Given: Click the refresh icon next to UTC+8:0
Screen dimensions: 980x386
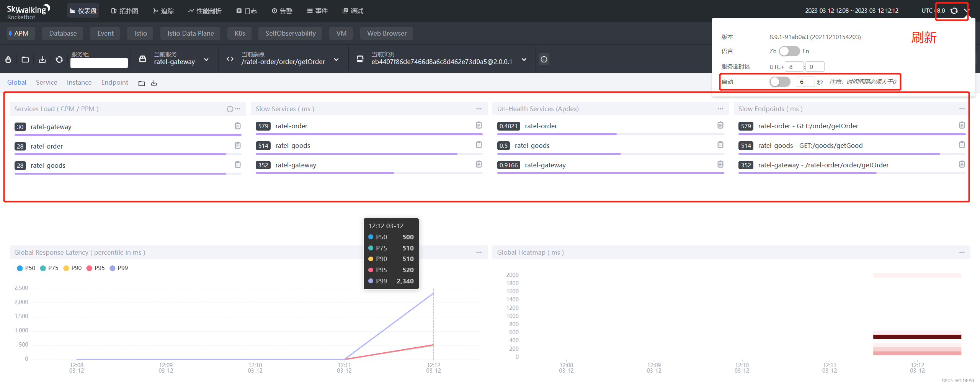Looking at the screenshot, I should pyautogui.click(x=954, y=11).
